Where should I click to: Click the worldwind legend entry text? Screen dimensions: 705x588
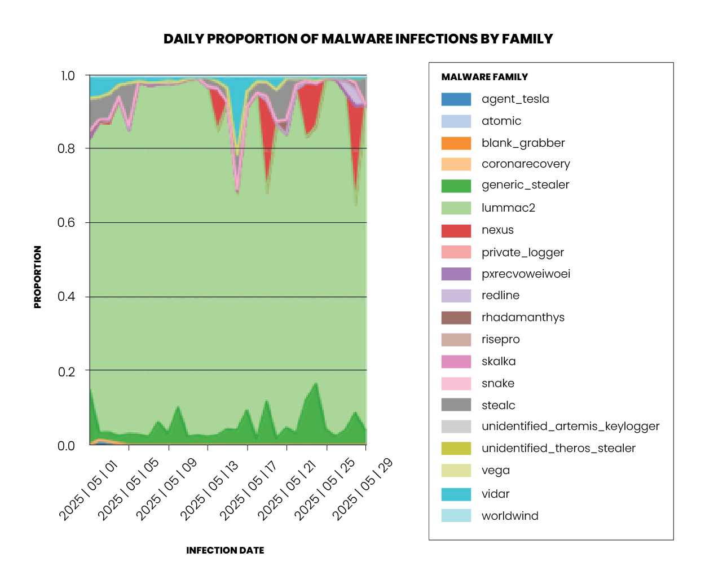pyautogui.click(x=510, y=516)
